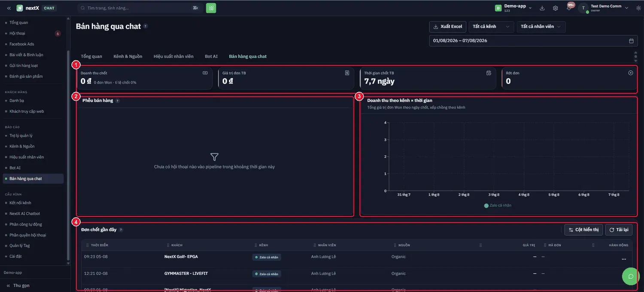Click the download icon in the top bar
644x292 pixels.
click(x=542, y=8)
